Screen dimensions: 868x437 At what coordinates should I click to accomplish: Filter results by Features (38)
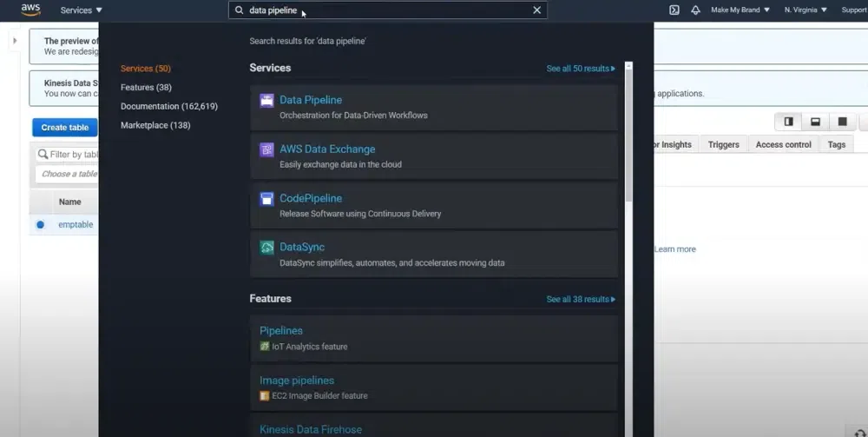click(146, 87)
